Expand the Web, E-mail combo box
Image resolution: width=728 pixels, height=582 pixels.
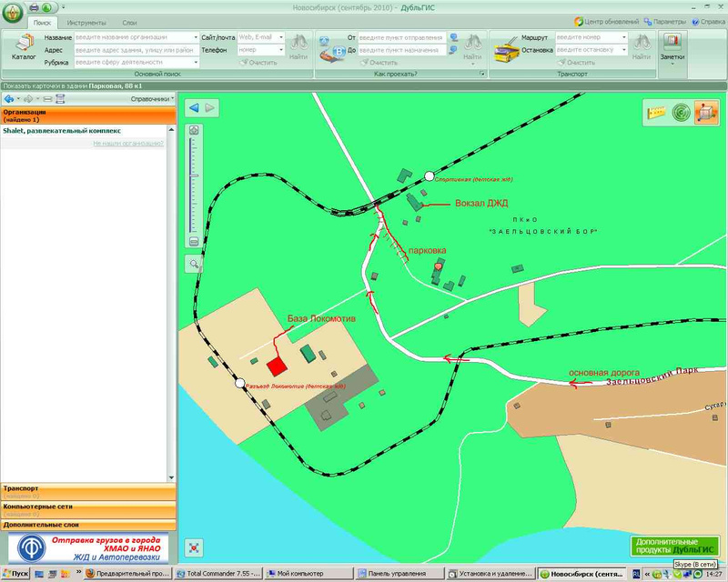(x=281, y=37)
